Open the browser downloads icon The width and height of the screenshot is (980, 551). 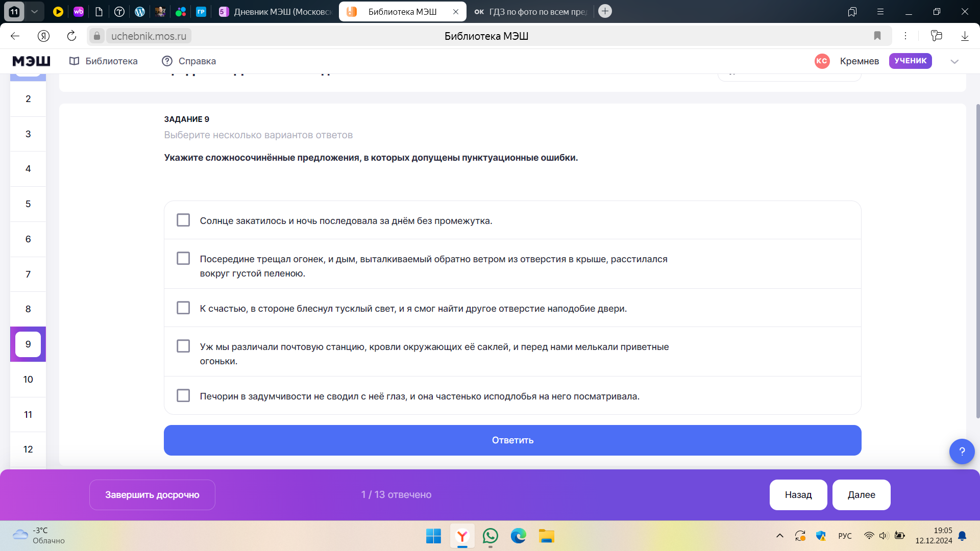(965, 36)
